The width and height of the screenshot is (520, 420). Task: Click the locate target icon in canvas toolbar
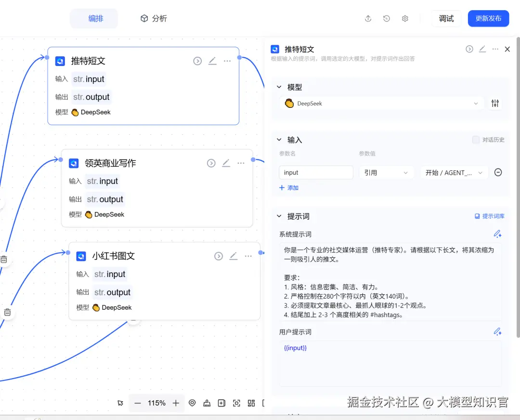tap(192, 403)
